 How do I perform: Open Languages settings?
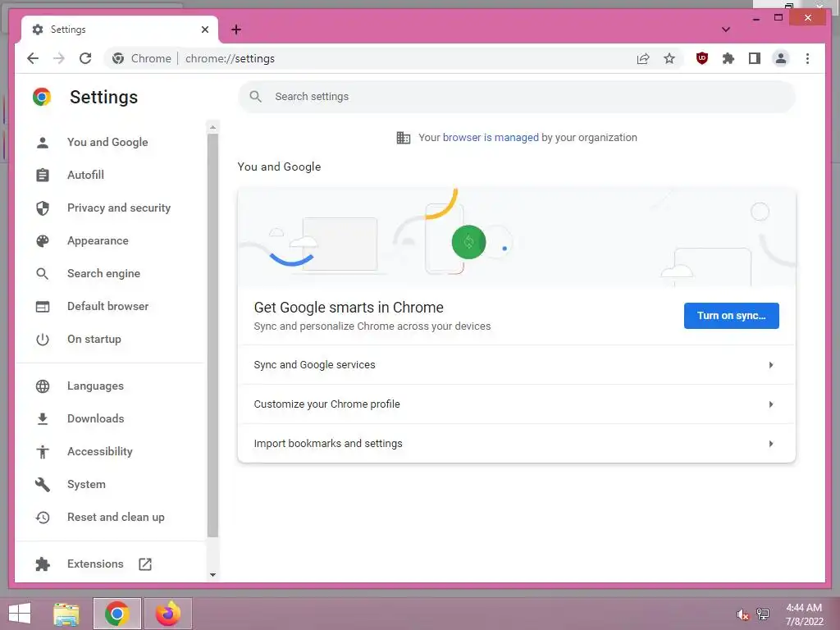[x=95, y=386]
